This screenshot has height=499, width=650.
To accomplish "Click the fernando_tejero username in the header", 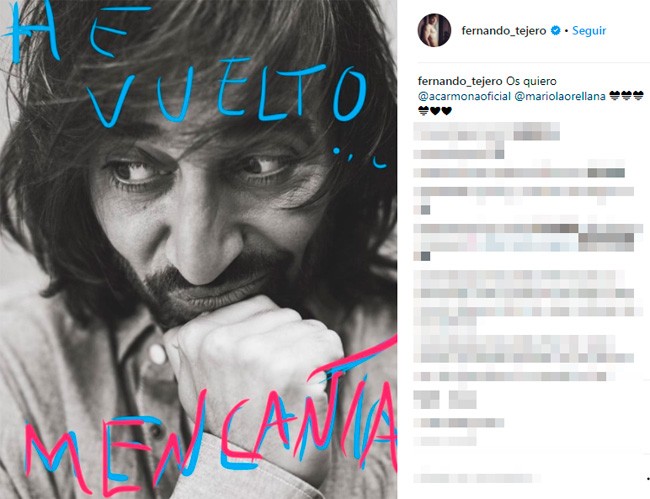I will pyautogui.click(x=504, y=31).
